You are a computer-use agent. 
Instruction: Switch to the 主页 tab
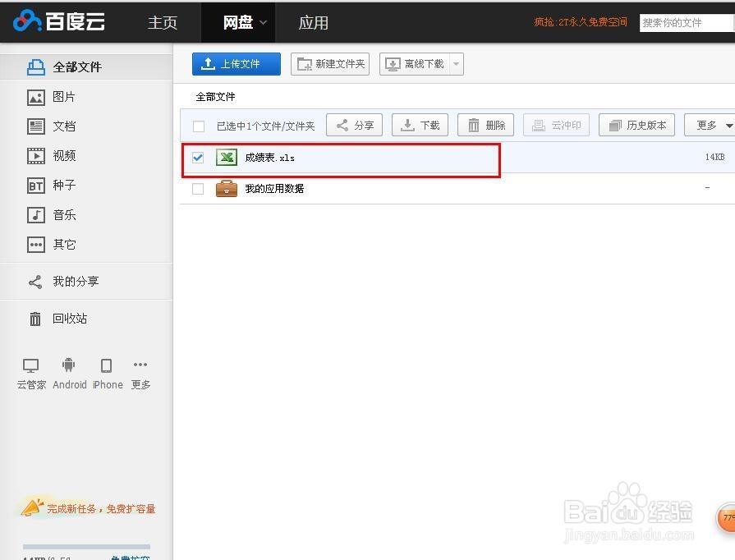click(162, 22)
